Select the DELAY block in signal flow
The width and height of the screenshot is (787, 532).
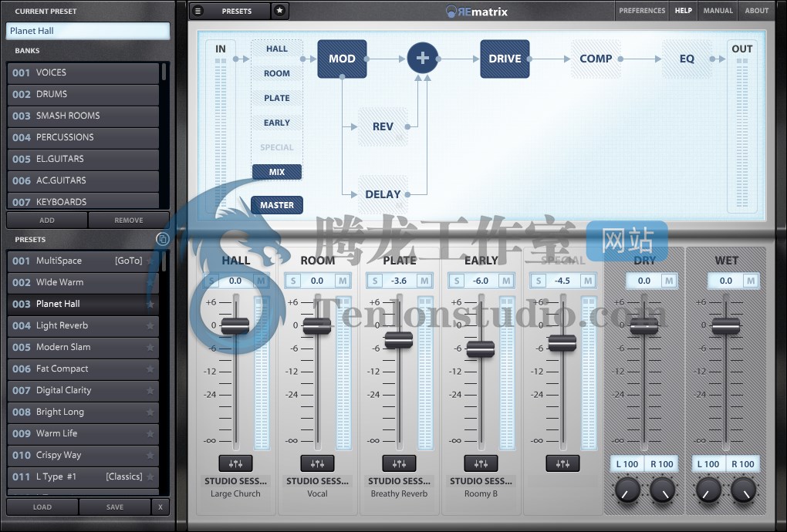tap(383, 194)
